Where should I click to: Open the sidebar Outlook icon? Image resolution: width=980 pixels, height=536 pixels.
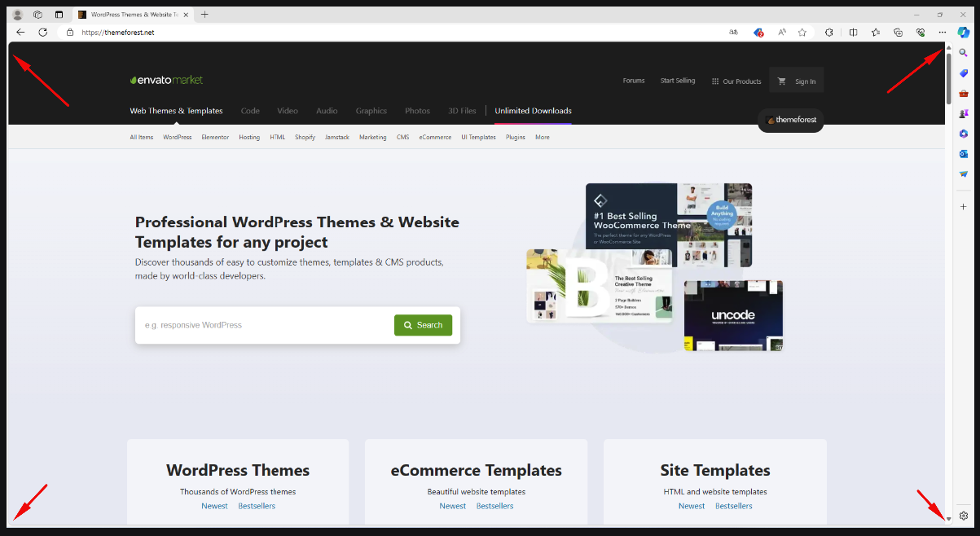(964, 154)
